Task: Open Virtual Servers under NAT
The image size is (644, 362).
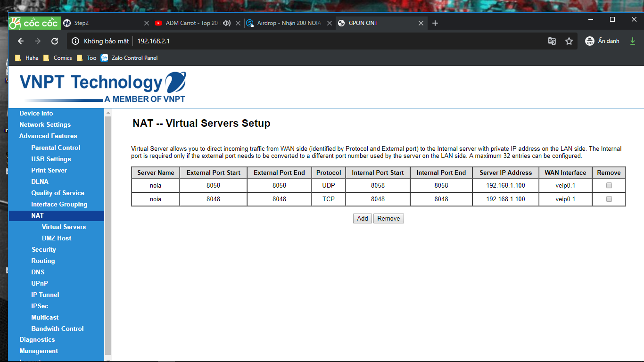Action: (64, 227)
